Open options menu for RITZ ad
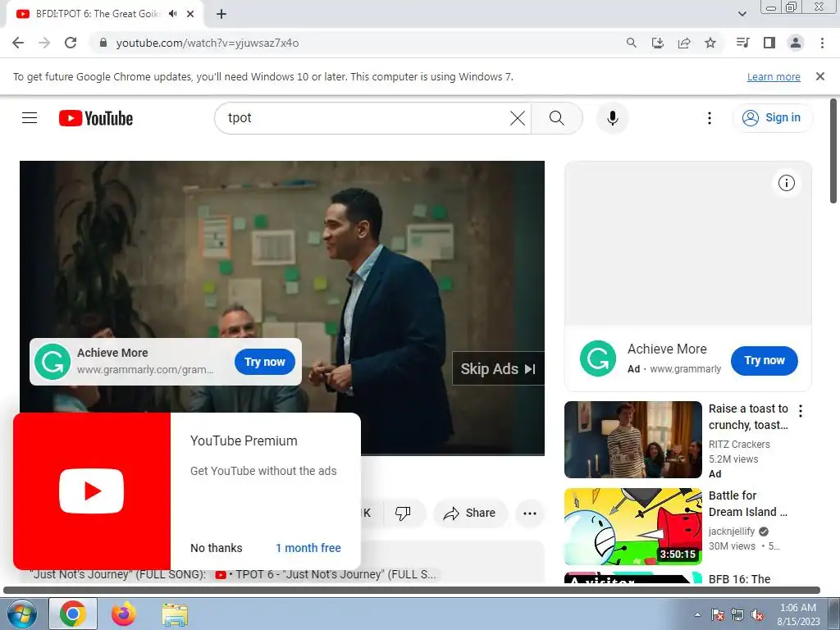The height and width of the screenshot is (630, 840). [801, 411]
